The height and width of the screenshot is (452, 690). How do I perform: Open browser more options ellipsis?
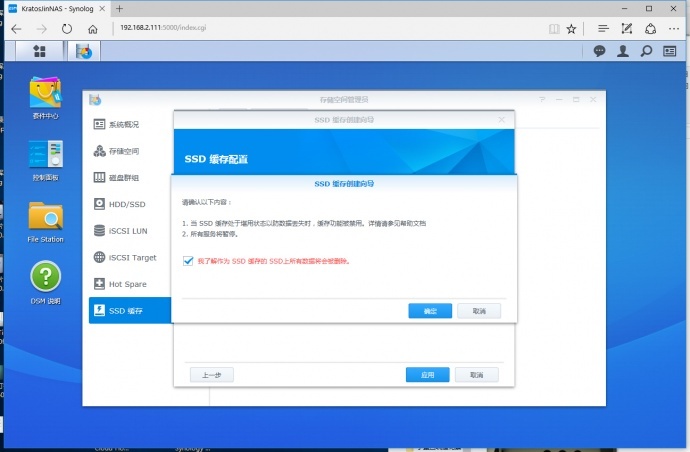[x=674, y=29]
